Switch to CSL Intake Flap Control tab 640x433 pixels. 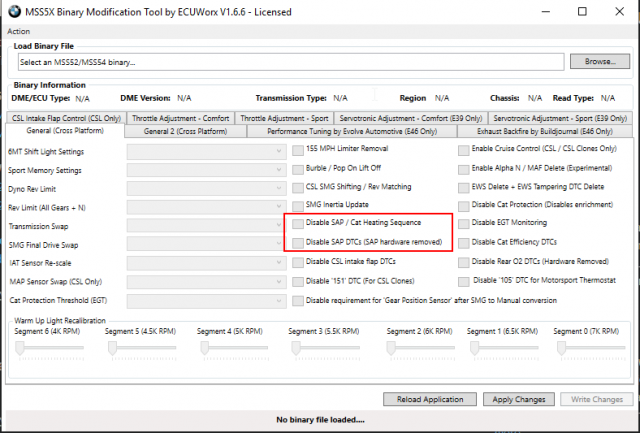(66, 118)
